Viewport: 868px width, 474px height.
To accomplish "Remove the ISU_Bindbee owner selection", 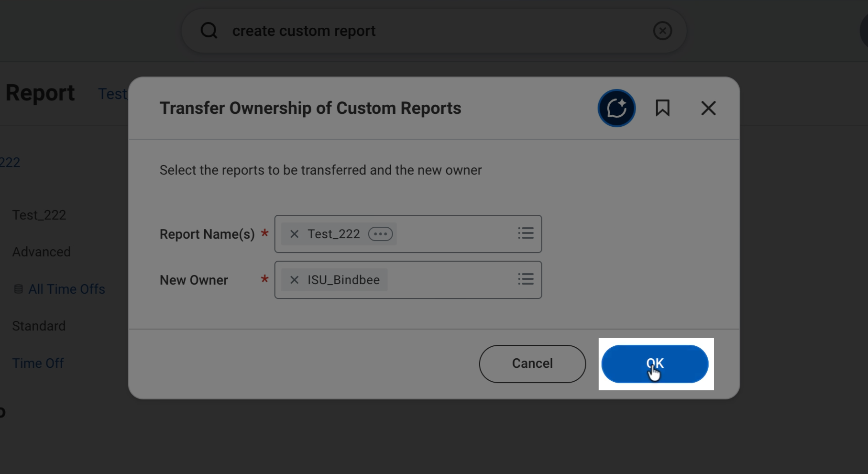I will (294, 280).
